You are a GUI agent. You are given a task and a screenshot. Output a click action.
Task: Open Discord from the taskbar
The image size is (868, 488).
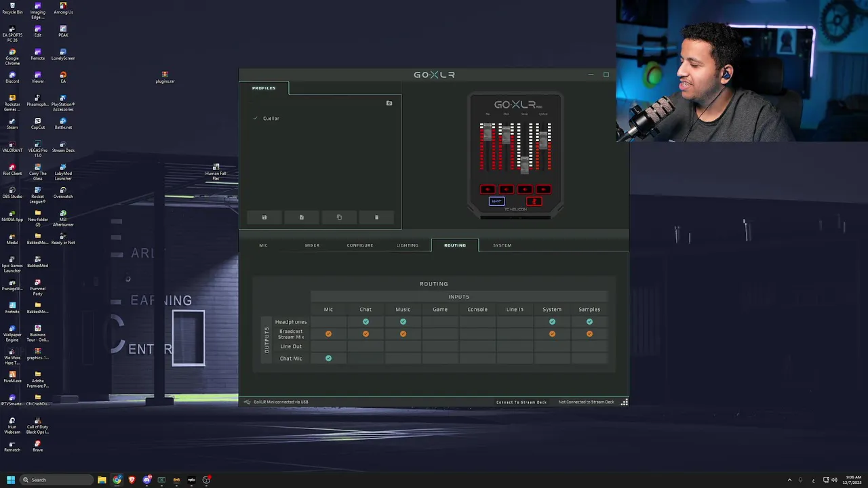(146, 480)
